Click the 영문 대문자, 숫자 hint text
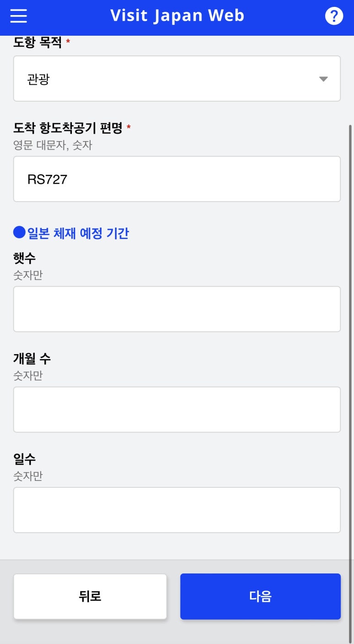The height and width of the screenshot is (644, 354). [x=53, y=145]
